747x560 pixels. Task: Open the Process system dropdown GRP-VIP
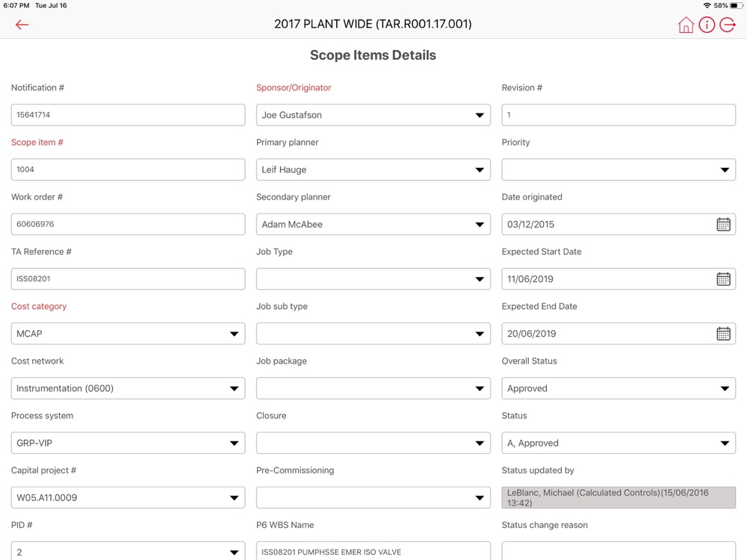click(128, 443)
